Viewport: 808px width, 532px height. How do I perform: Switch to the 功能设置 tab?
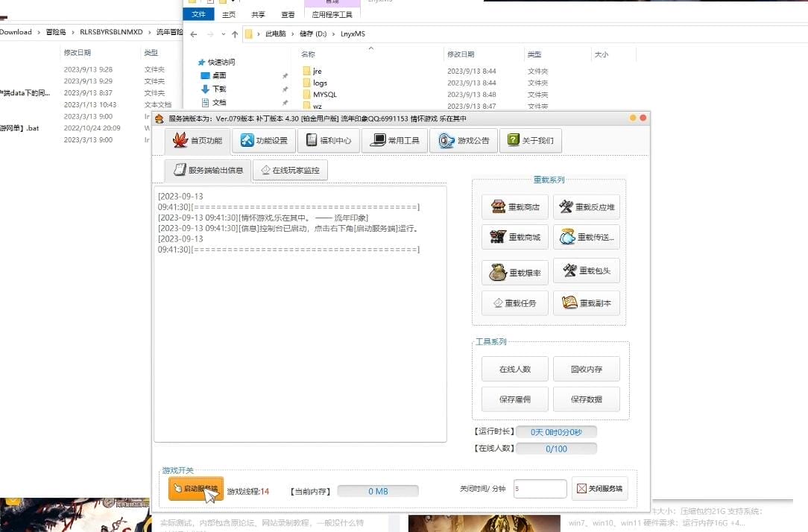[263, 140]
